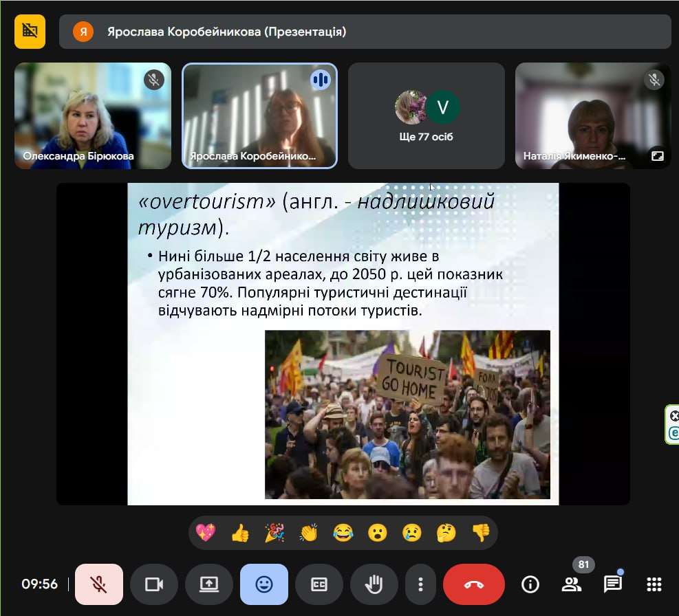Click the speaking audio indicator on Ярослава's tile
This screenshot has height=616, width=679.
tap(321, 80)
